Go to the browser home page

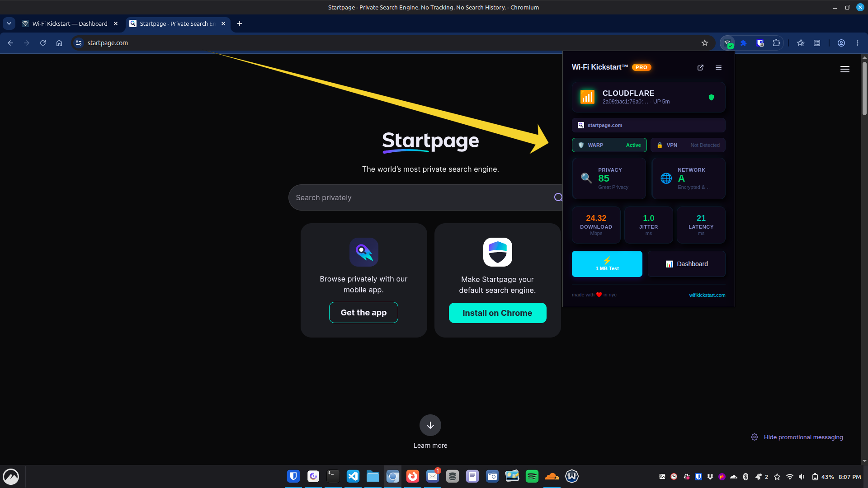[59, 43]
